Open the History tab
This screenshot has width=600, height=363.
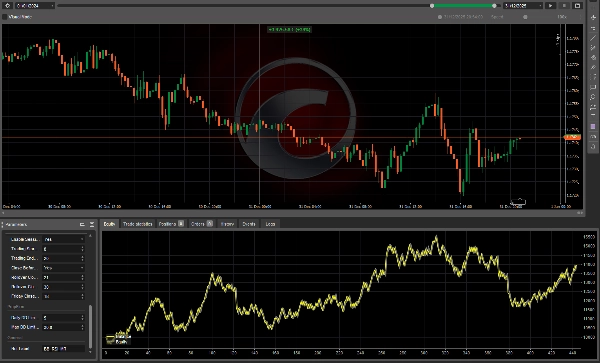pos(227,224)
